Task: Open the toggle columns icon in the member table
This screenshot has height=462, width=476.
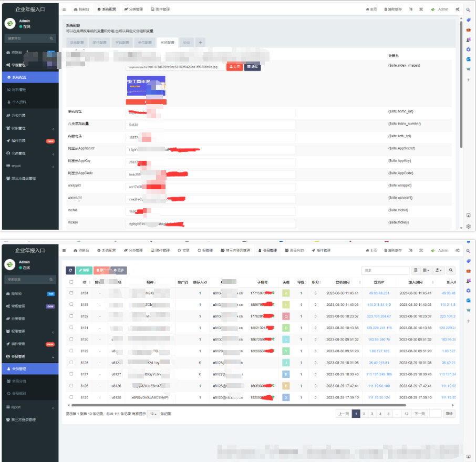Action: click(x=426, y=270)
